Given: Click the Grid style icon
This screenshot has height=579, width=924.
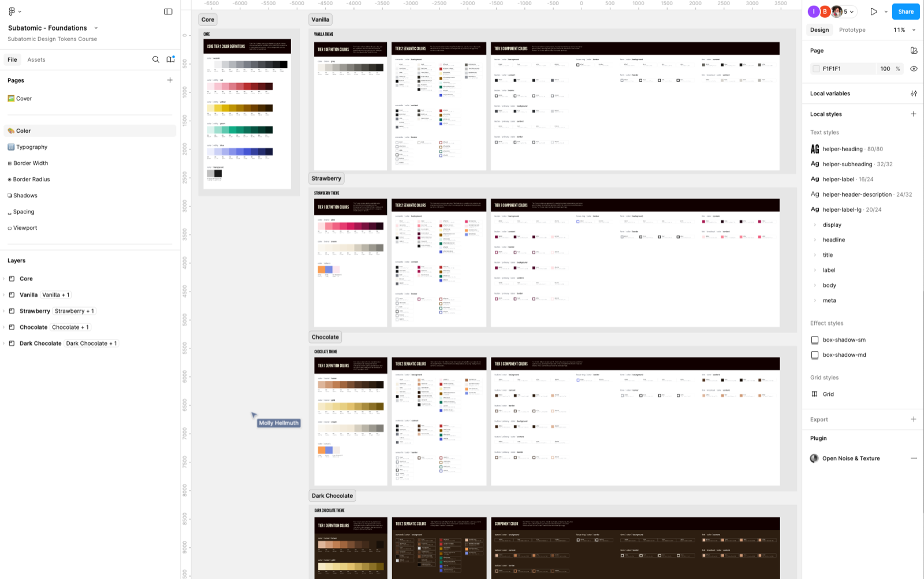Looking at the screenshot, I should 814,394.
